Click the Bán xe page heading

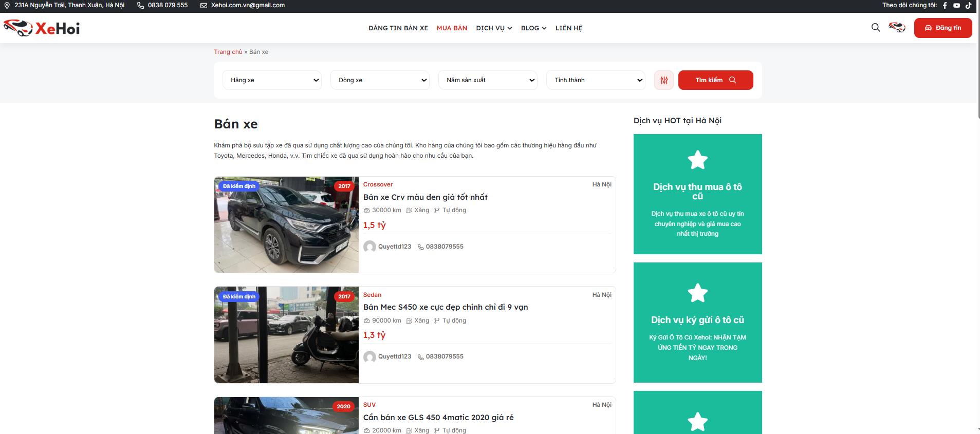pos(236,124)
